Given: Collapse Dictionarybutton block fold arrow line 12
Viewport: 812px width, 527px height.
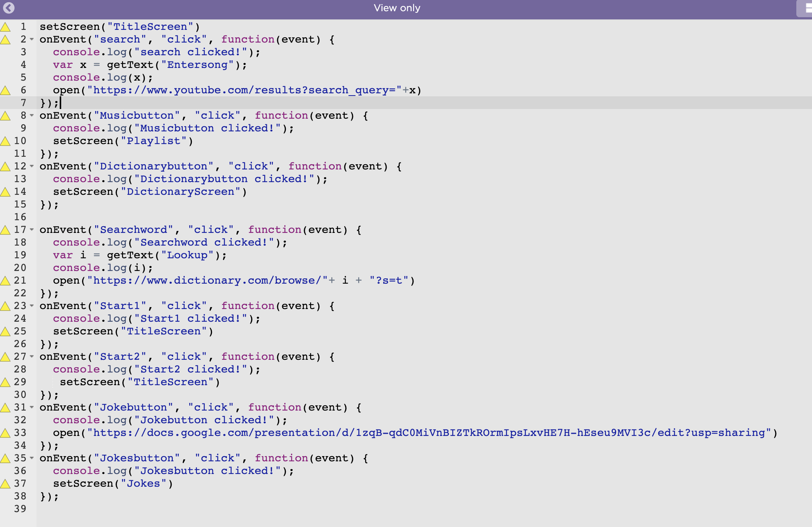Looking at the screenshot, I should click(32, 166).
